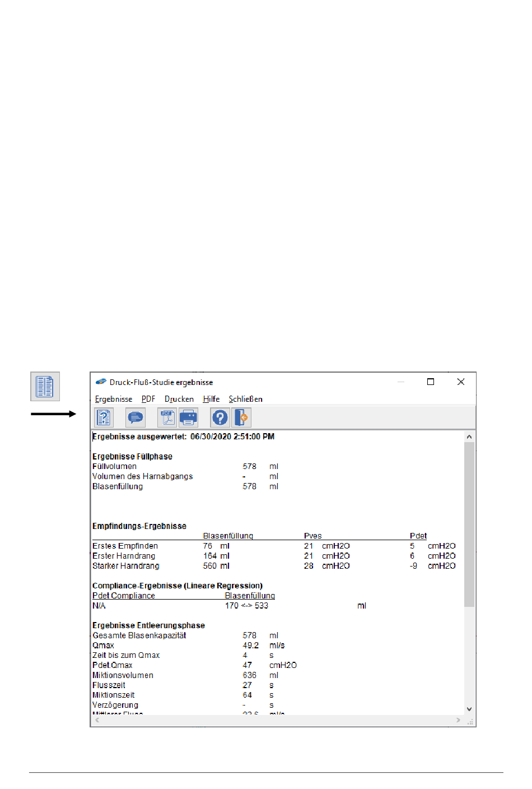
Task: Click the 'Erstes Empfinden' row label
Action: (125, 546)
